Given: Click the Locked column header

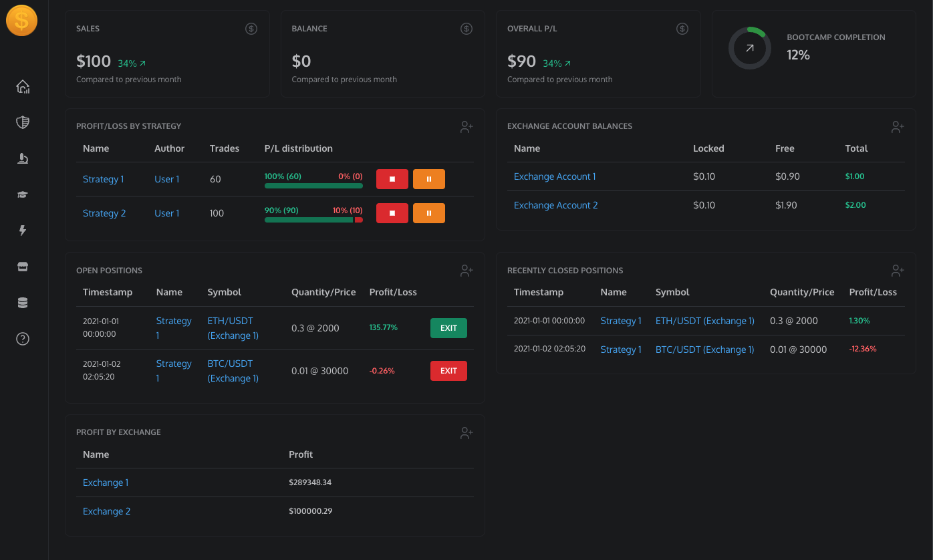Looking at the screenshot, I should (708, 148).
